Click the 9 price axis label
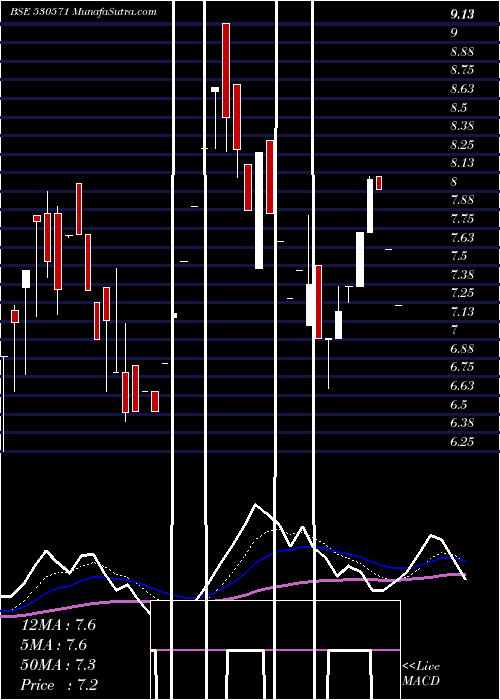Image resolution: width=500 pixels, height=700 pixels. click(x=454, y=32)
